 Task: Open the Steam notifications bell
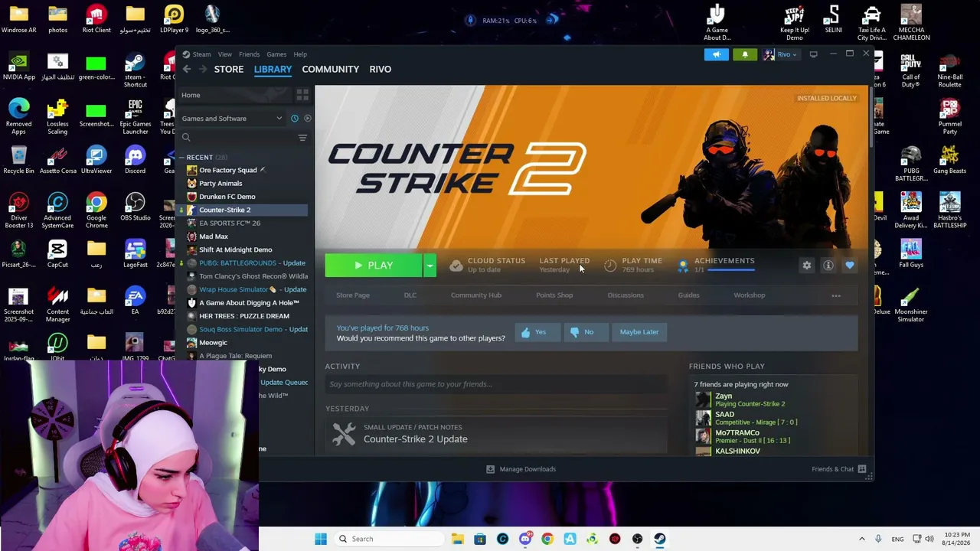click(x=745, y=54)
